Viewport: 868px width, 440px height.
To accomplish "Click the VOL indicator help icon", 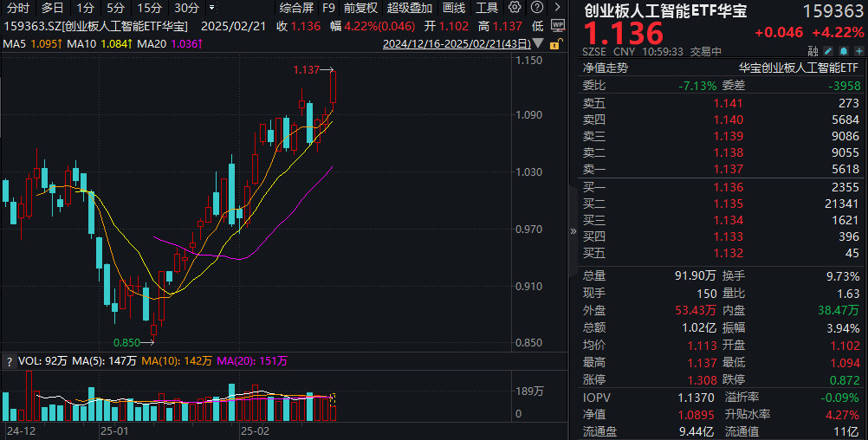I will click(10, 360).
